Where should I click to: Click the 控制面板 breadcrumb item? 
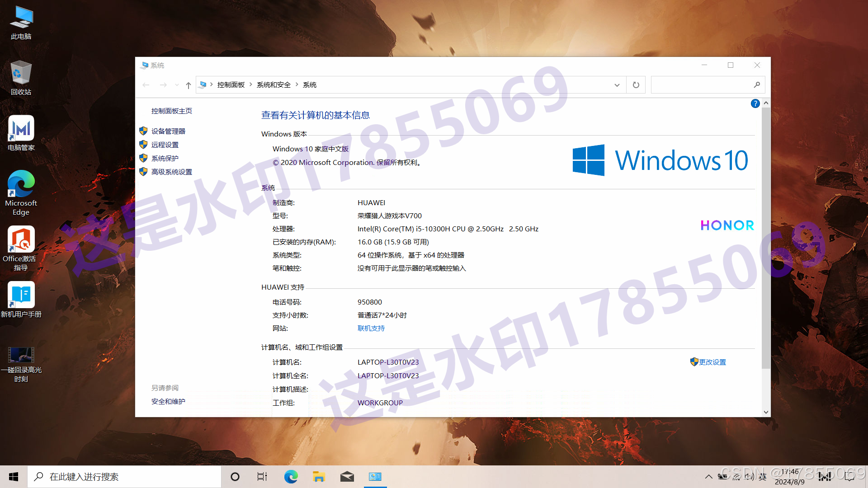[231, 85]
